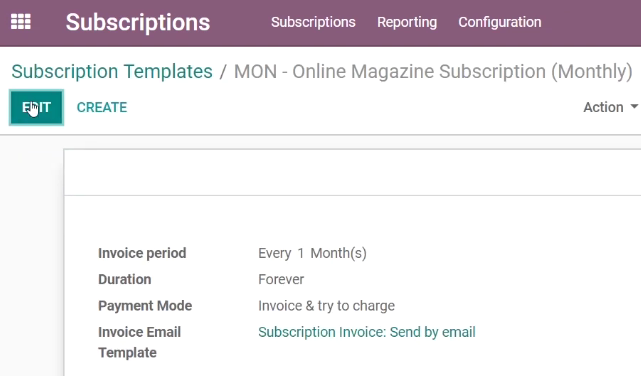This screenshot has height=376, width=641.
Task: Open the apps grid home menu icon
Action: point(20,22)
